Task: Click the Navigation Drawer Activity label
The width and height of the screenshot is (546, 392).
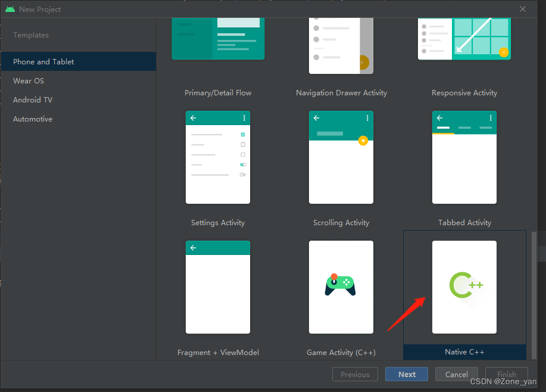Action: click(x=341, y=93)
